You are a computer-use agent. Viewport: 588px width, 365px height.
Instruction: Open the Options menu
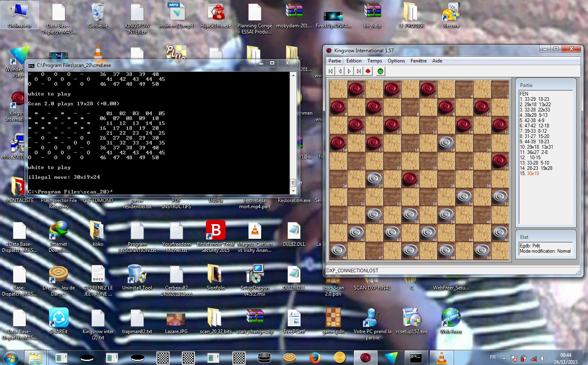tap(396, 60)
